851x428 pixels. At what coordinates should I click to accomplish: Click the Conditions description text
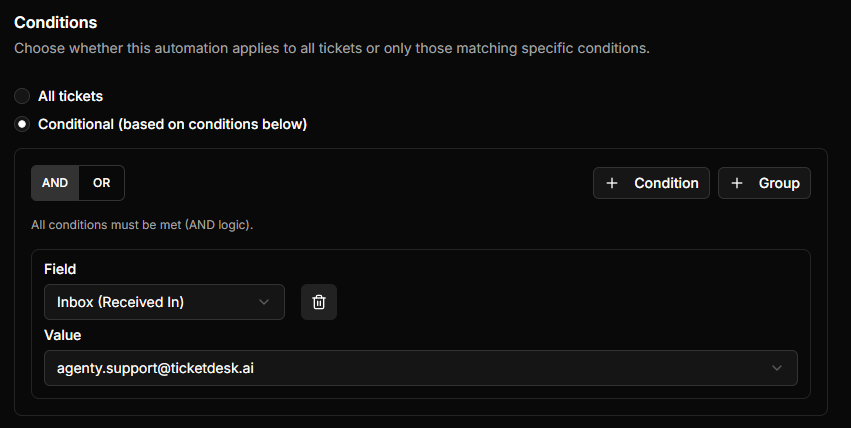click(x=332, y=48)
